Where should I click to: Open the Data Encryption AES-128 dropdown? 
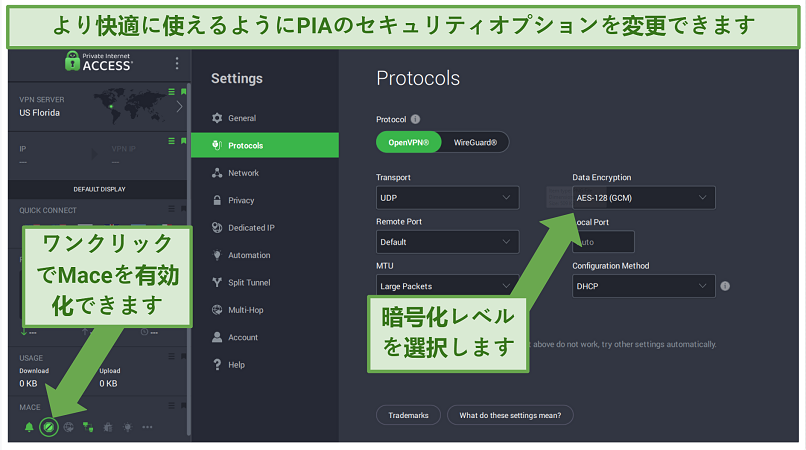click(644, 198)
